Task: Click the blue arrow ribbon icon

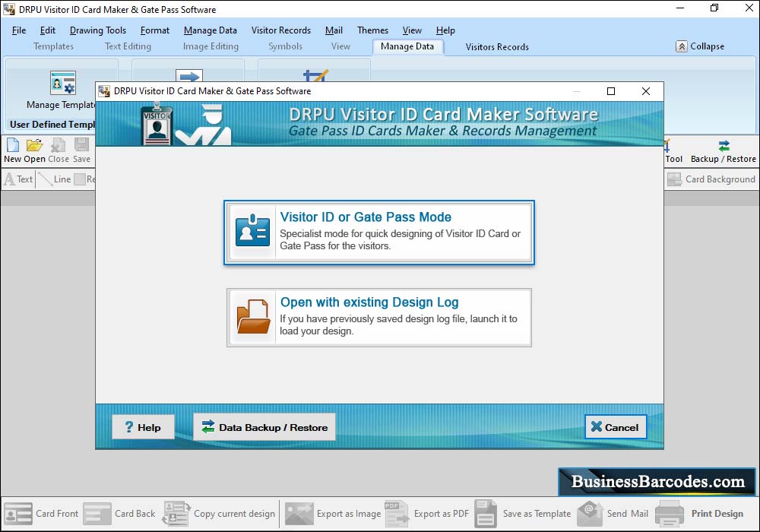Action: 189,75
